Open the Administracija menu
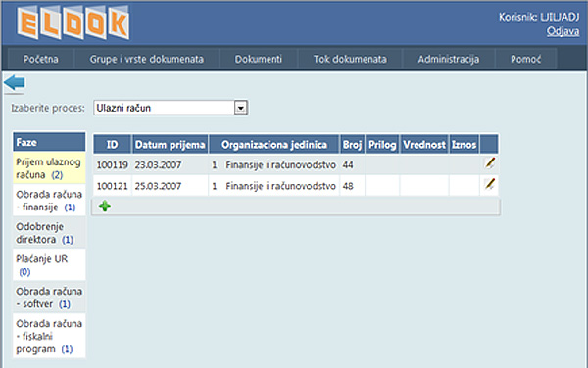Screen dimensions: 588x368 pos(449,59)
